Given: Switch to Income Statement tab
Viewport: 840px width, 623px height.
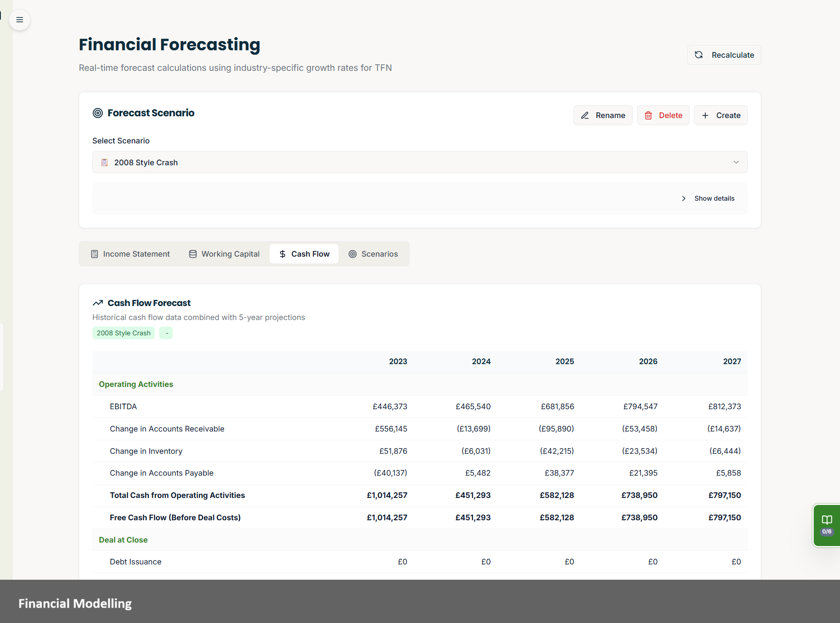Looking at the screenshot, I should coord(130,254).
